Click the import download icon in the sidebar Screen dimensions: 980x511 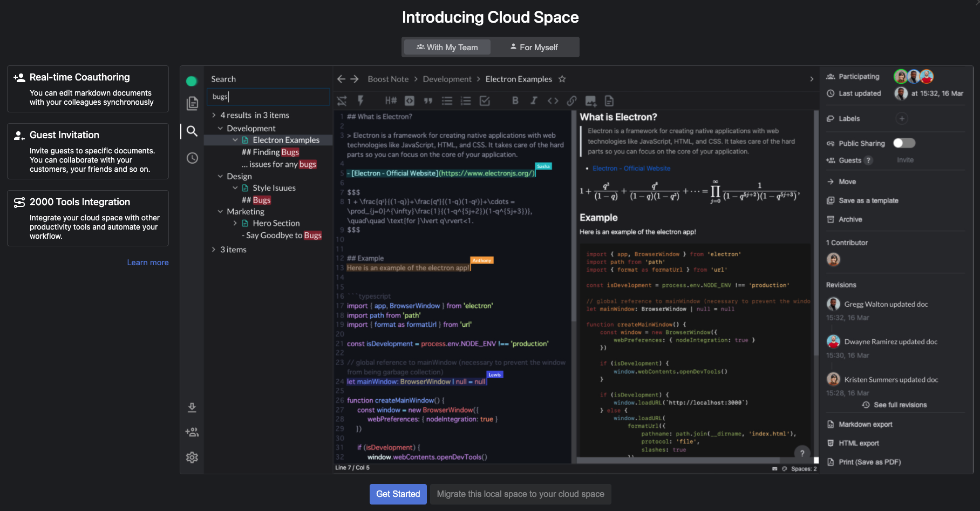(x=192, y=408)
